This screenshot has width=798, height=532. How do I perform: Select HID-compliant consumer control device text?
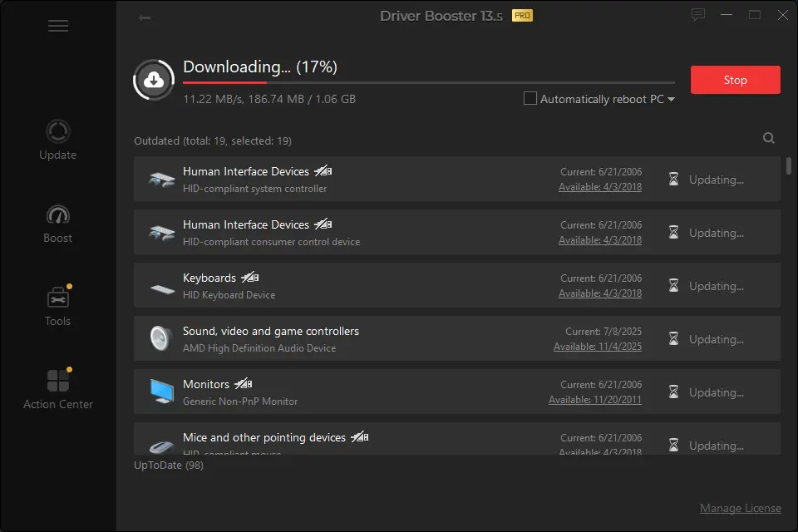click(x=271, y=242)
